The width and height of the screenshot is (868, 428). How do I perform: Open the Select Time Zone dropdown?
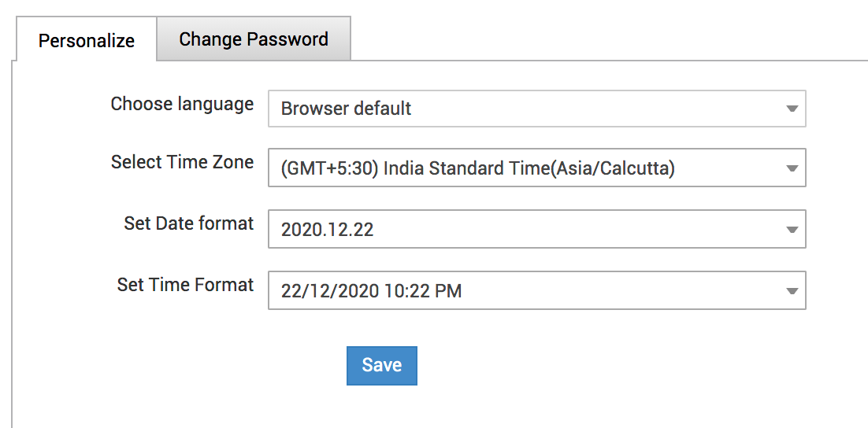(x=536, y=168)
